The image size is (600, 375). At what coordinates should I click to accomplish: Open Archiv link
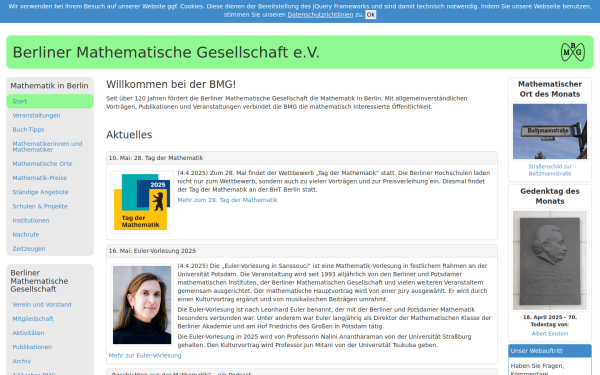click(21, 361)
